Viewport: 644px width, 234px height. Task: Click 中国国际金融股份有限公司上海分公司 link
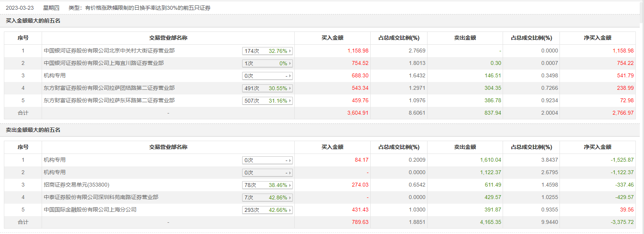[x=90, y=210]
